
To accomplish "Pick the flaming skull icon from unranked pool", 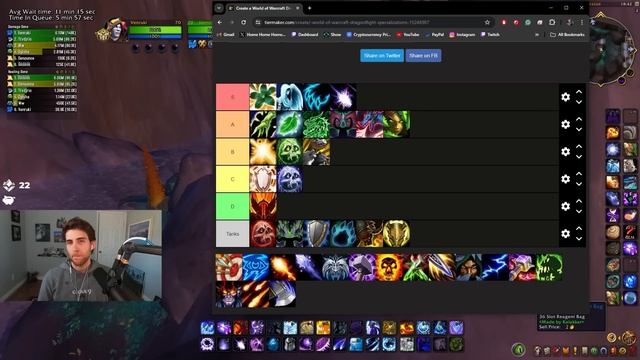I will [389, 267].
